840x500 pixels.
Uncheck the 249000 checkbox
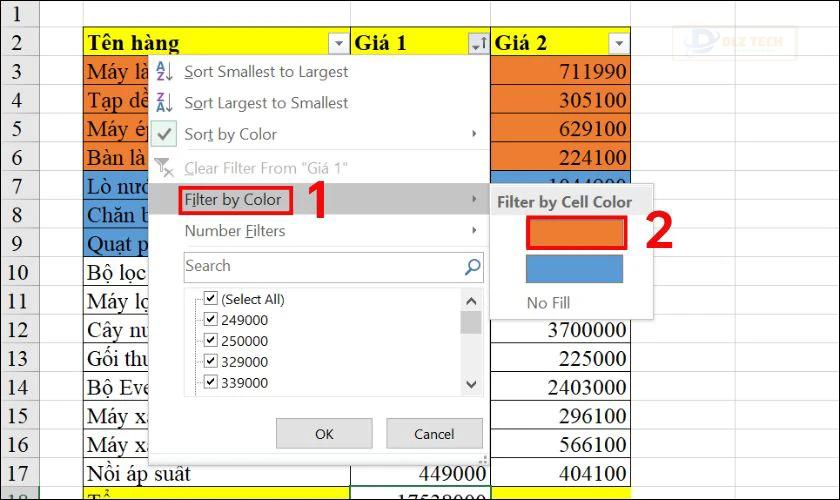click(x=211, y=319)
